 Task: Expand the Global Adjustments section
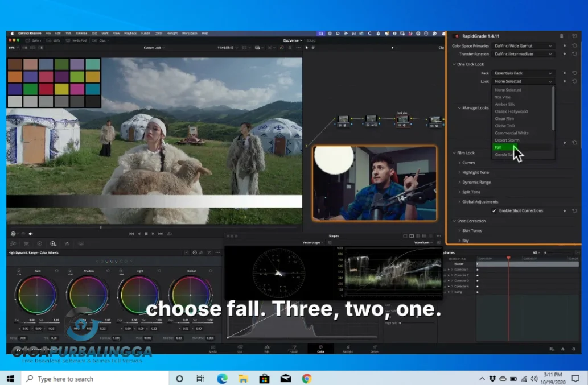[x=459, y=201]
